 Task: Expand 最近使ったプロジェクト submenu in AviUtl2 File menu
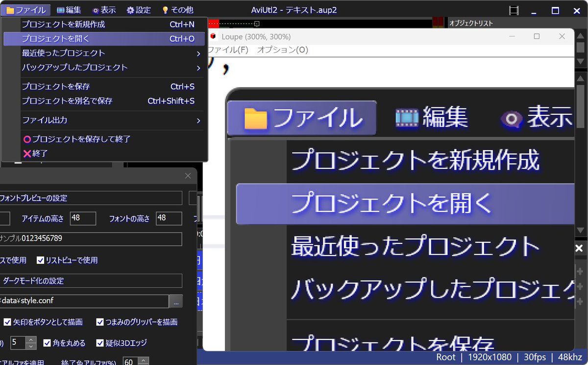tap(104, 53)
